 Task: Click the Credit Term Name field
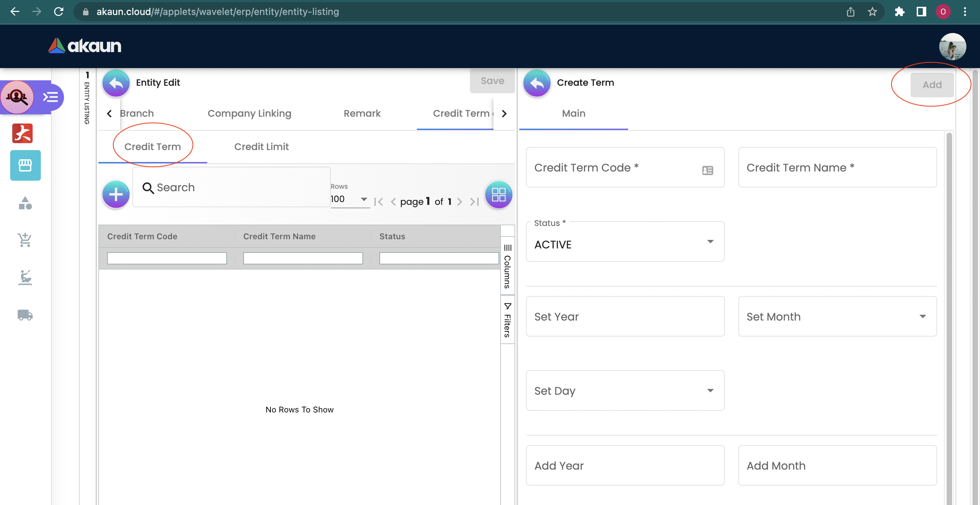837,167
